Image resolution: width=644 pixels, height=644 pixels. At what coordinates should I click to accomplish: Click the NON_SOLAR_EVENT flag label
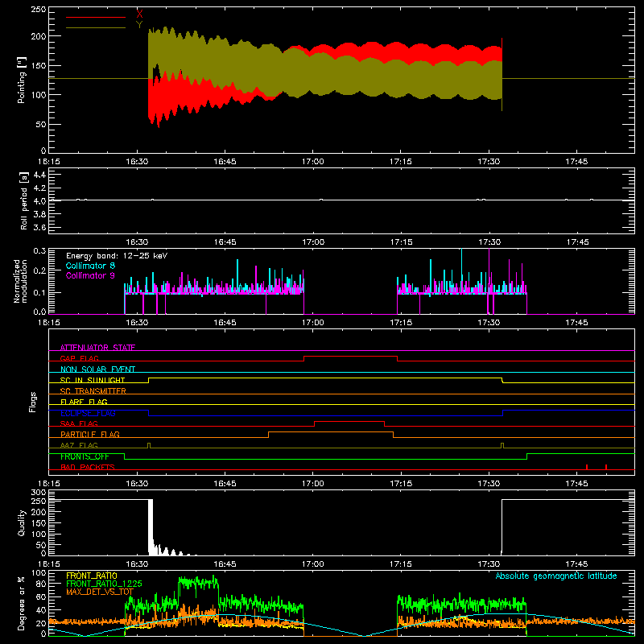97,369
